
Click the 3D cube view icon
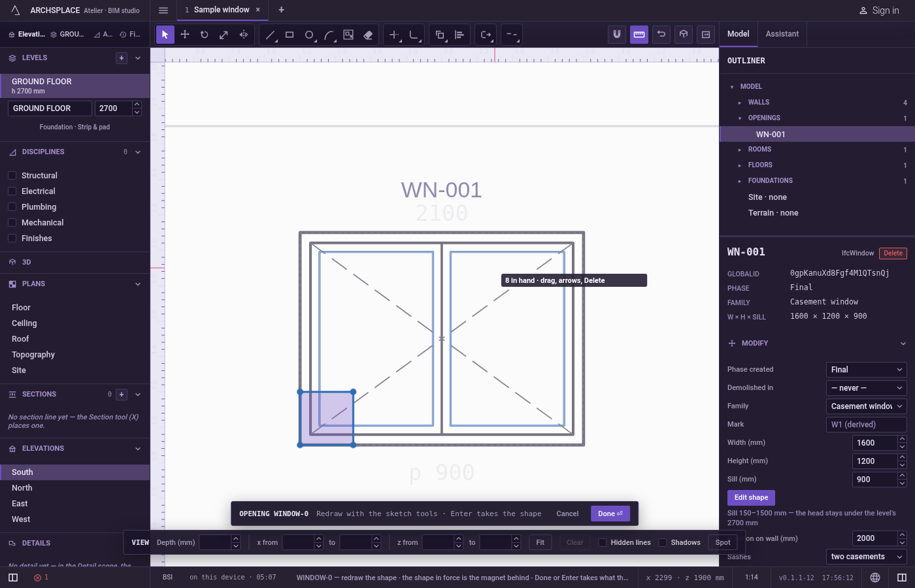684,35
